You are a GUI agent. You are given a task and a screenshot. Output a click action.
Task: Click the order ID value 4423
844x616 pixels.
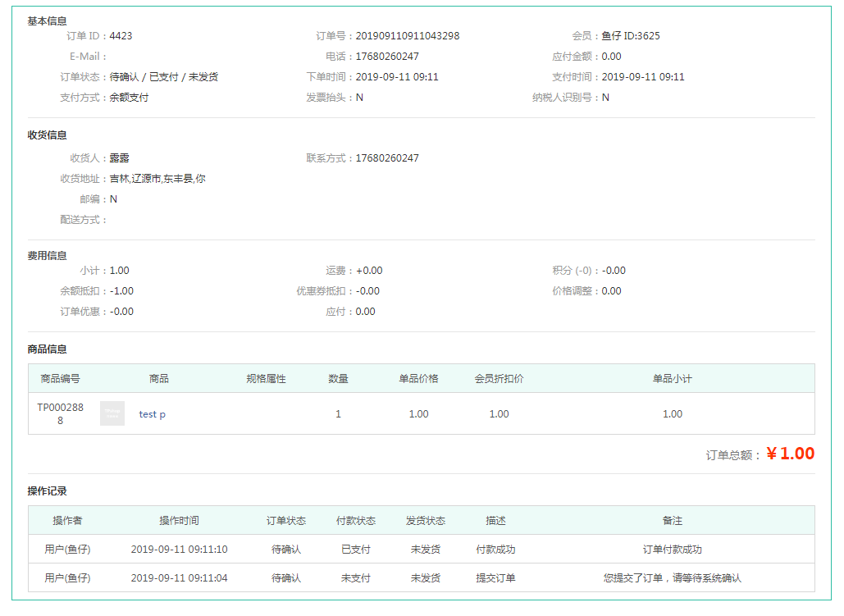[x=121, y=36]
